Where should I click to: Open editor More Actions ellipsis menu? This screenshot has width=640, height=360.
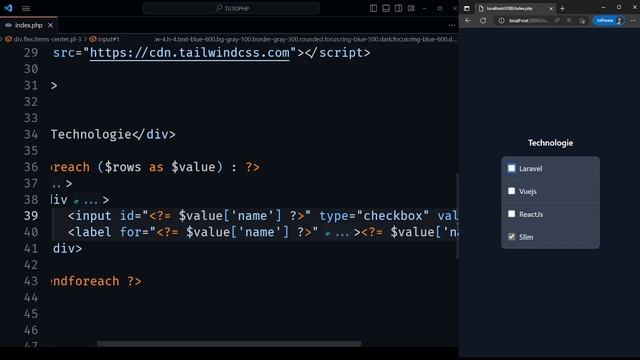click(x=451, y=25)
